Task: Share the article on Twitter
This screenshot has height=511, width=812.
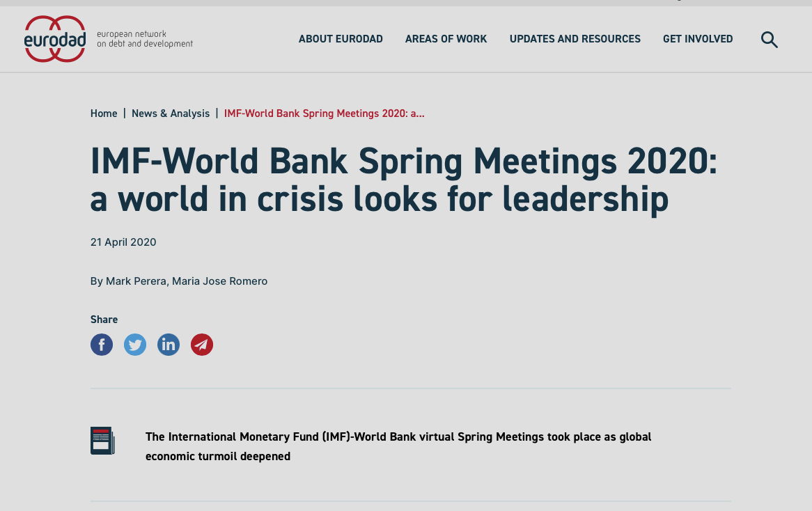Action: tap(135, 345)
